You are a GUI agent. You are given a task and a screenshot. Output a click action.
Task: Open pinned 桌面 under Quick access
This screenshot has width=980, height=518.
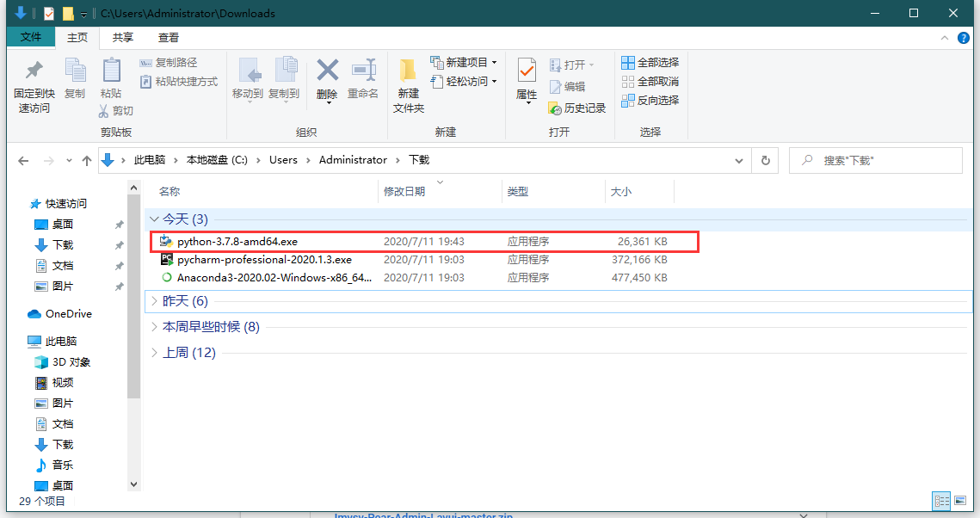[x=63, y=225]
